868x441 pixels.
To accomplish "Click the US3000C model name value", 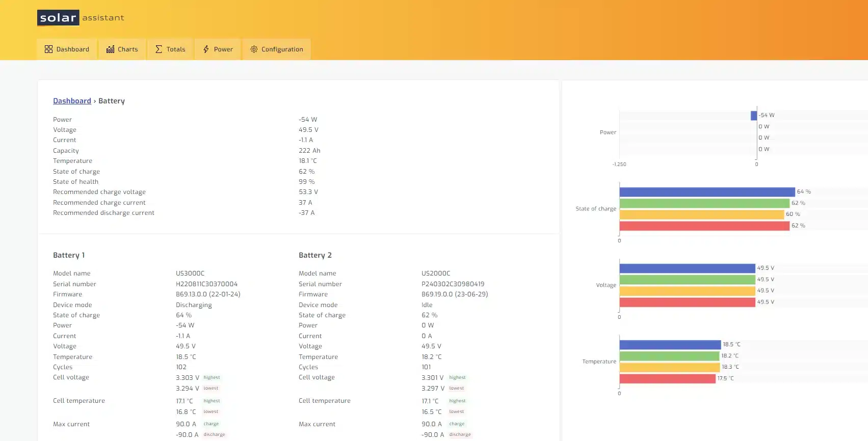I will [x=190, y=273].
